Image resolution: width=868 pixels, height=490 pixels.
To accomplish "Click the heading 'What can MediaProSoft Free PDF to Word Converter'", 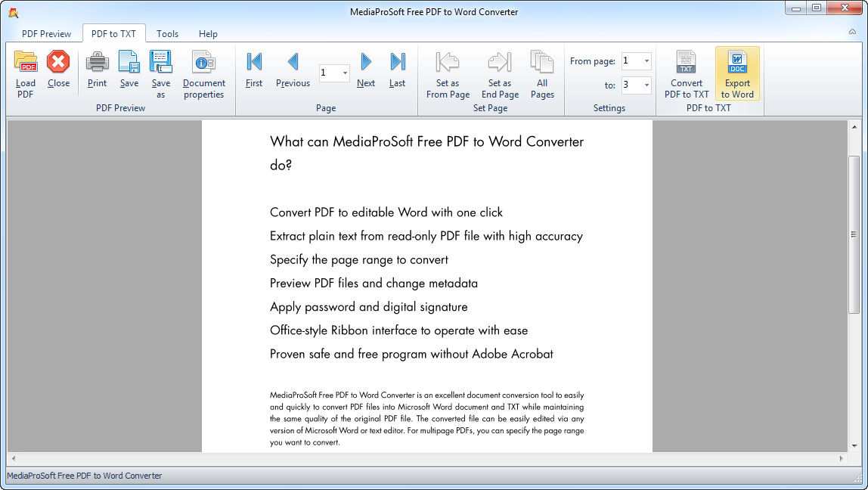I will [426, 141].
